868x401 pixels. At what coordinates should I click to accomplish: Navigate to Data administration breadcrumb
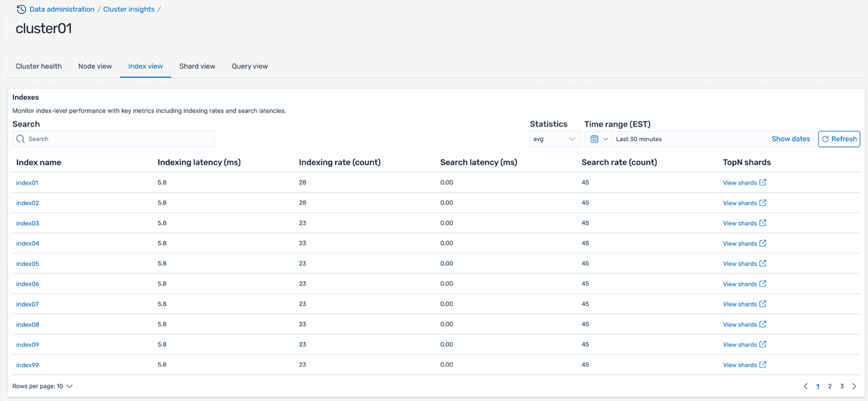(62, 9)
